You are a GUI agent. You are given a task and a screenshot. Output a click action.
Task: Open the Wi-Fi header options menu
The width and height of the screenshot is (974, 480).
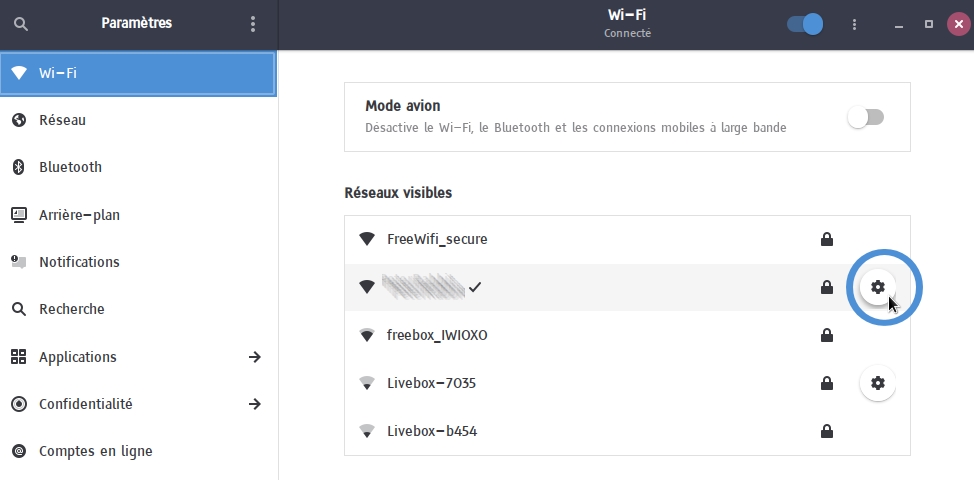[854, 24]
